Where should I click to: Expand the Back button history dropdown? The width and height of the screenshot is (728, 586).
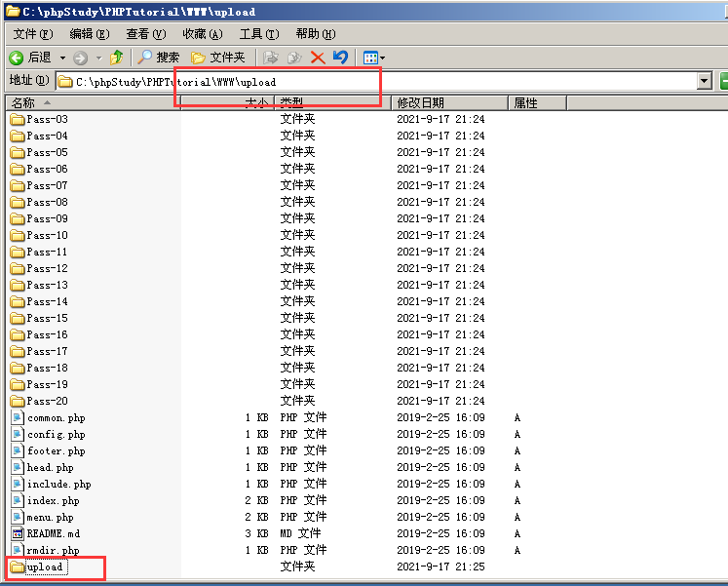62,58
